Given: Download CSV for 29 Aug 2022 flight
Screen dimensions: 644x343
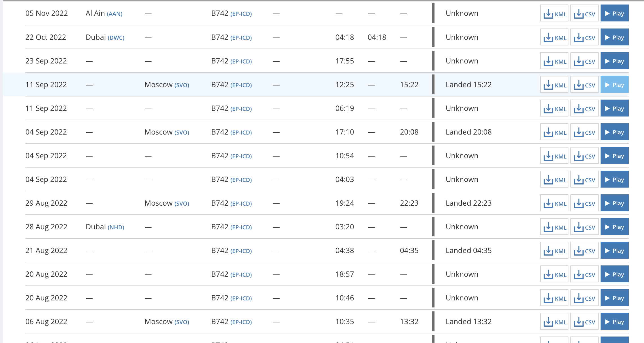Looking at the screenshot, I should click(x=584, y=203).
